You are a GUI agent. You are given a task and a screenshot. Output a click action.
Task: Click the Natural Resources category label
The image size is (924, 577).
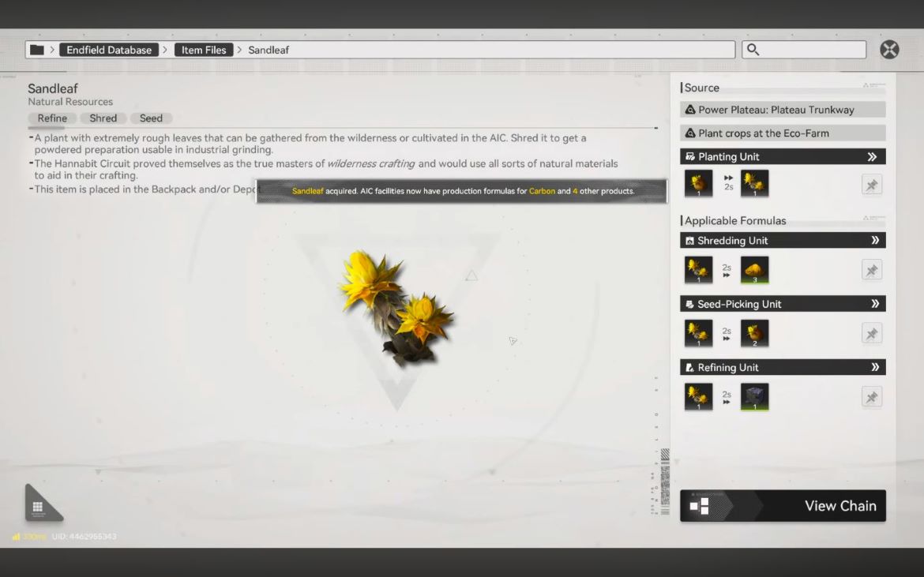pyautogui.click(x=70, y=102)
